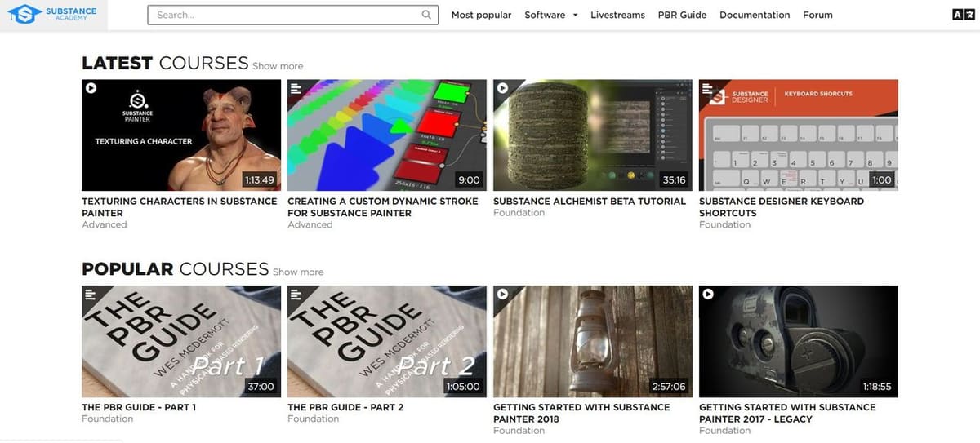Screen dimensions: 980x443
Task: Open The PBR Guide - Part 2 title
Action: (x=345, y=407)
